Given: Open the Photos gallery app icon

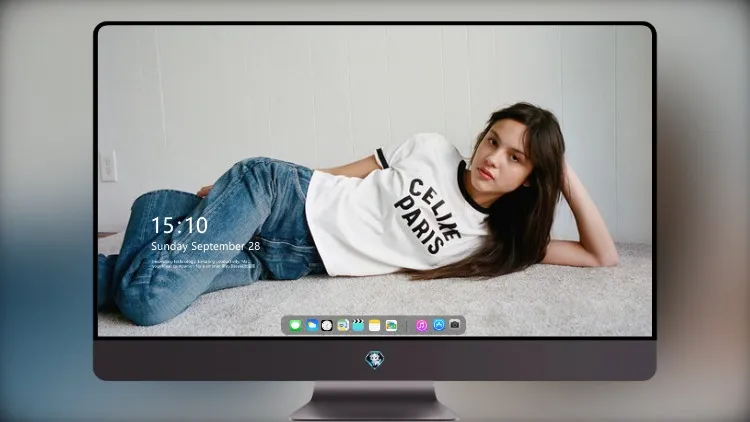Looking at the screenshot, I should pyautogui.click(x=391, y=325).
